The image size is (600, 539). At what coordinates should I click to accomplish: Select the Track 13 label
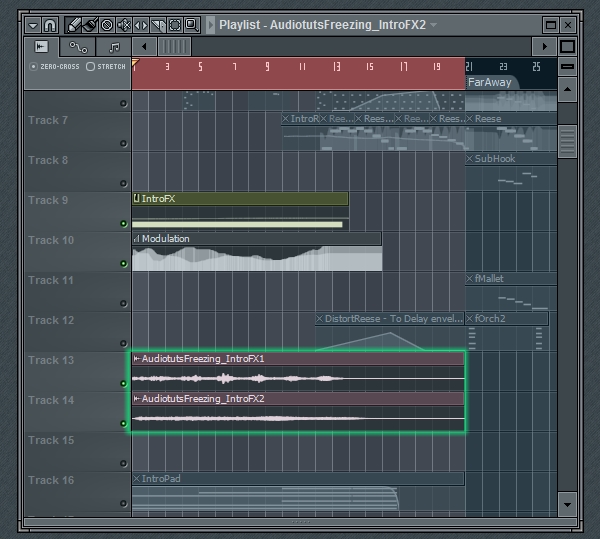(51, 360)
